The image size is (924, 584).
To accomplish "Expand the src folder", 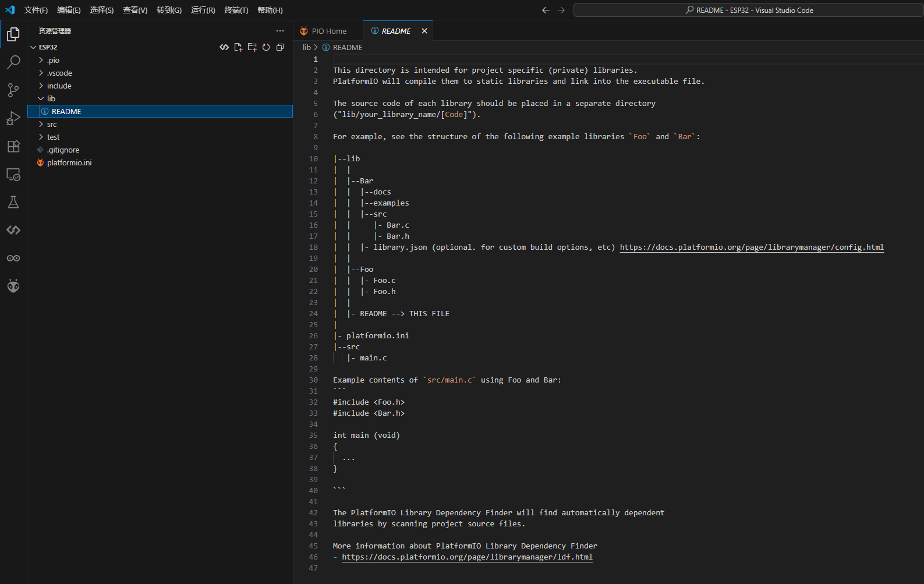I will click(x=52, y=124).
